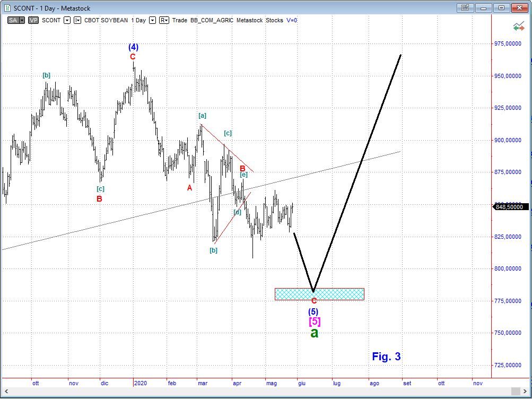Click the horizontal scrollbar left arrow

5,391
